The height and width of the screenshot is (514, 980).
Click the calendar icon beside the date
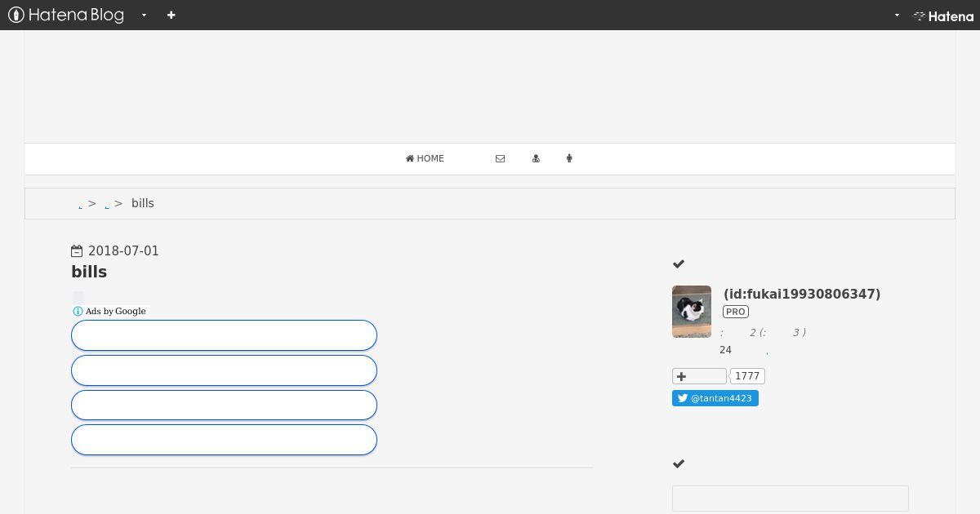77,251
